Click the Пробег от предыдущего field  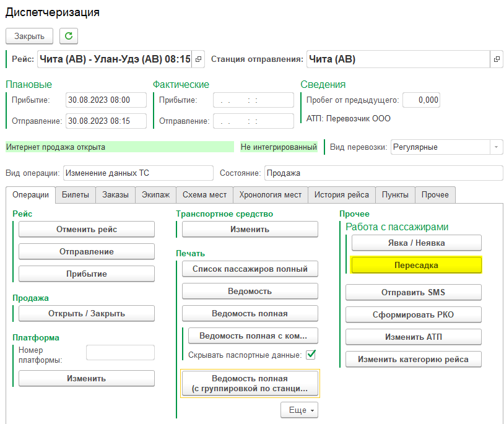pyautogui.click(x=420, y=100)
